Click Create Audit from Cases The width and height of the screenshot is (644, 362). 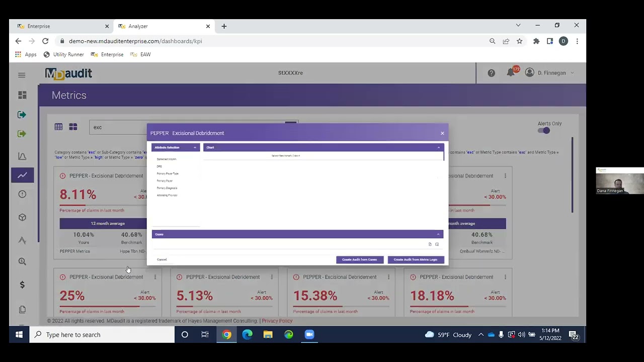pyautogui.click(x=359, y=259)
